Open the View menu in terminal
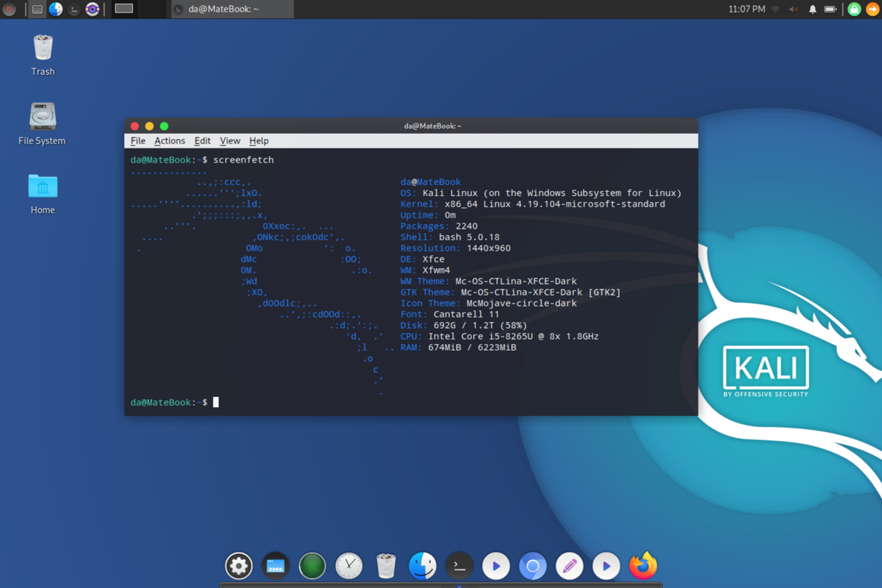 [x=230, y=140]
